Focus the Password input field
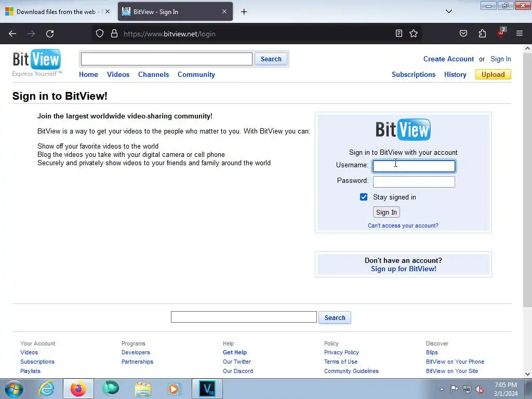This screenshot has width=532, height=399. [x=414, y=182]
